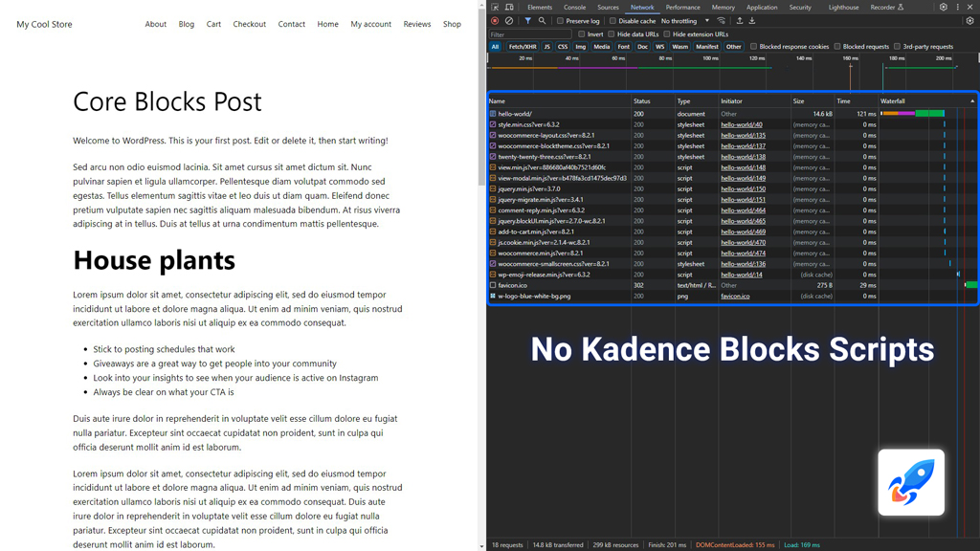Import HAR file upload icon
The height and width of the screenshot is (551, 980).
click(x=740, y=21)
